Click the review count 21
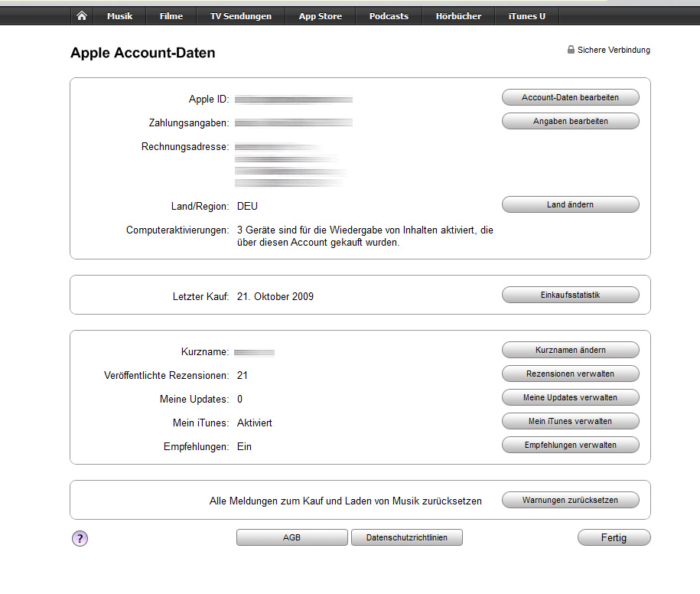The width and height of the screenshot is (700, 594). (x=243, y=376)
